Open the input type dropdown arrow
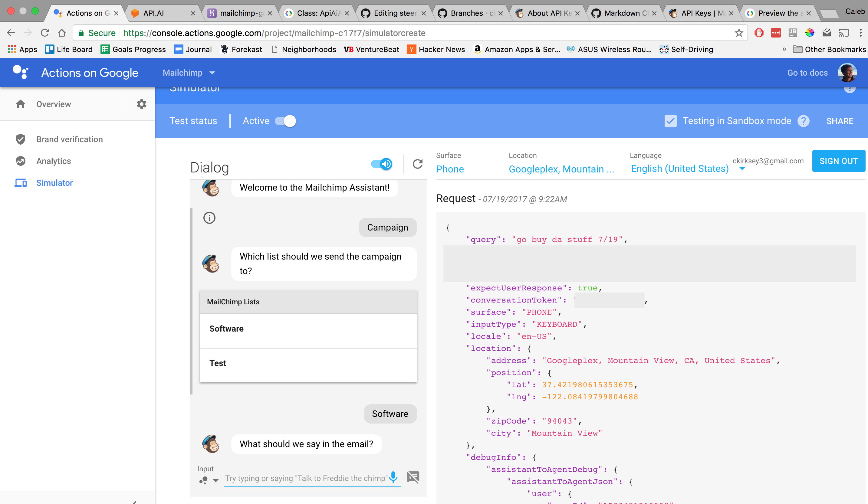 click(x=215, y=480)
